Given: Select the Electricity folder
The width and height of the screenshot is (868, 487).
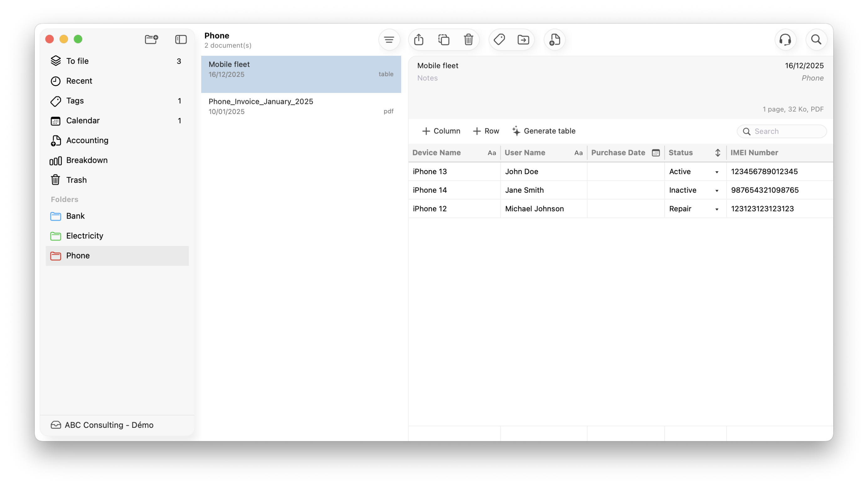Looking at the screenshot, I should click(84, 236).
